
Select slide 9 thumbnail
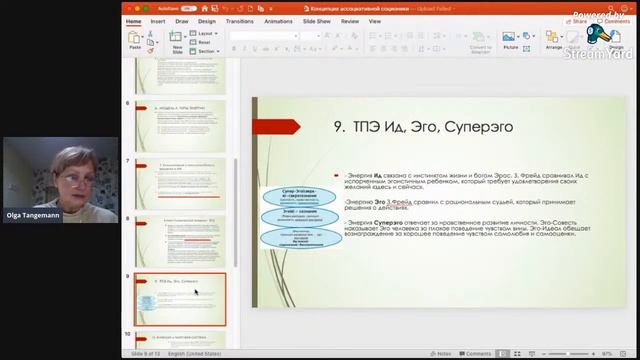pyautogui.click(x=180, y=300)
